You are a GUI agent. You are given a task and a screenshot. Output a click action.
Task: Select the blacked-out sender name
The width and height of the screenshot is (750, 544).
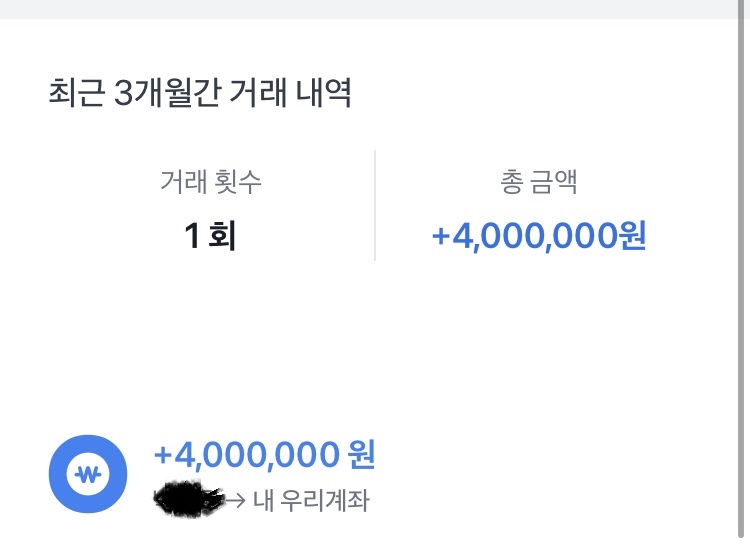pyautogui.click(x=188, y=496)
